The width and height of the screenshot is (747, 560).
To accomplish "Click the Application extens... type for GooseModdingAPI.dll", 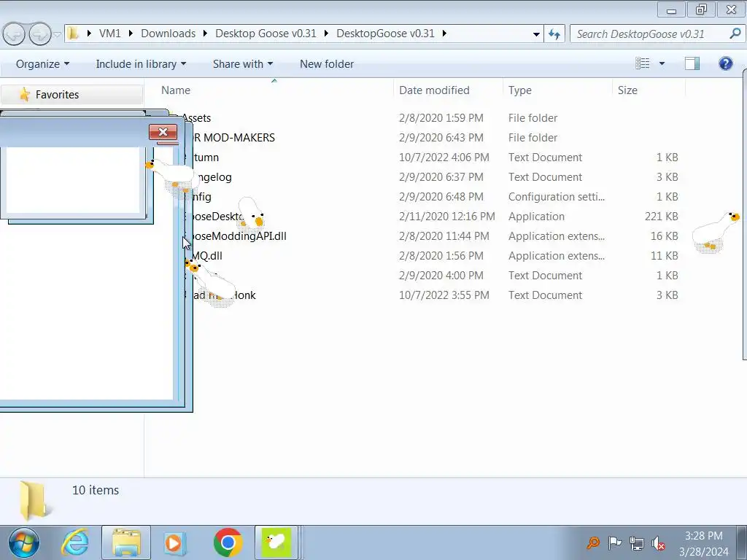I will [556, 236].
